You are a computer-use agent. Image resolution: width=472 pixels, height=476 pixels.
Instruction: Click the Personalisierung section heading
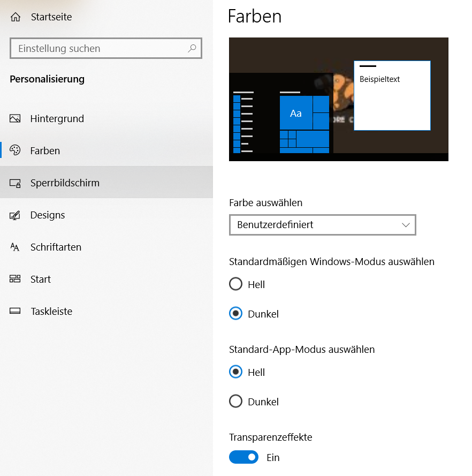pyautogui.click(x=47, y=79)
